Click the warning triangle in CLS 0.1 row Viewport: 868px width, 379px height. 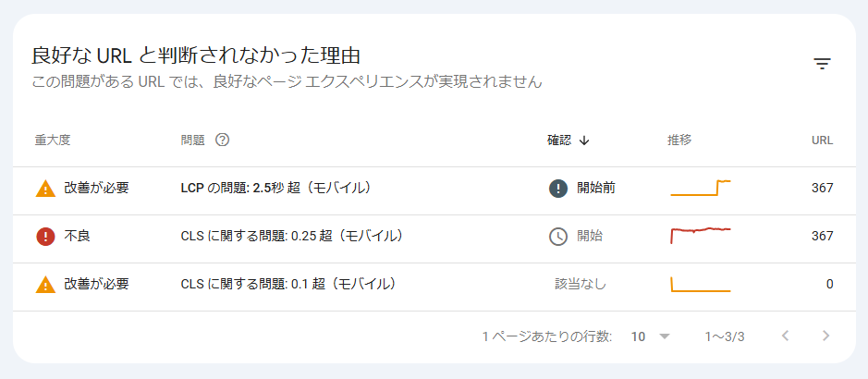tap(45, 285)
